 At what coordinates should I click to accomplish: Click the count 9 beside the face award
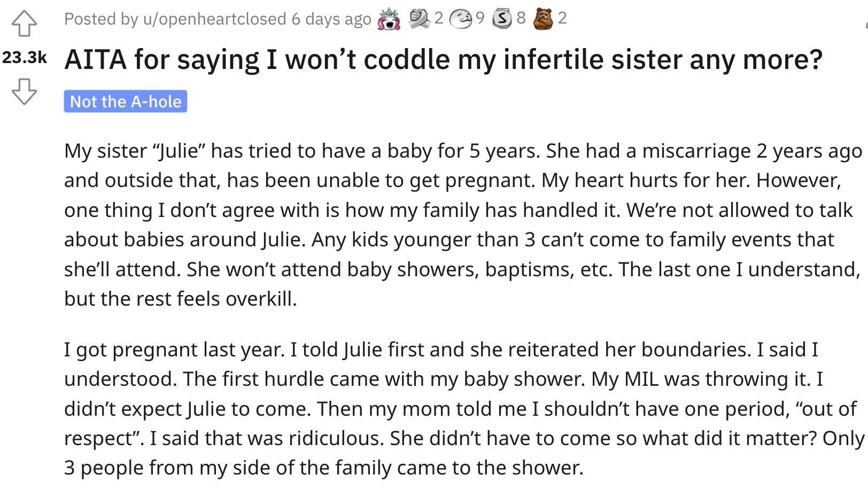[x=480, y=19]
